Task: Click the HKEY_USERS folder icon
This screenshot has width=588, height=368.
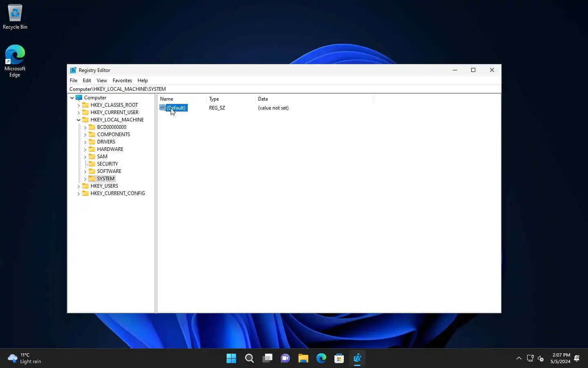Action: 85,186
